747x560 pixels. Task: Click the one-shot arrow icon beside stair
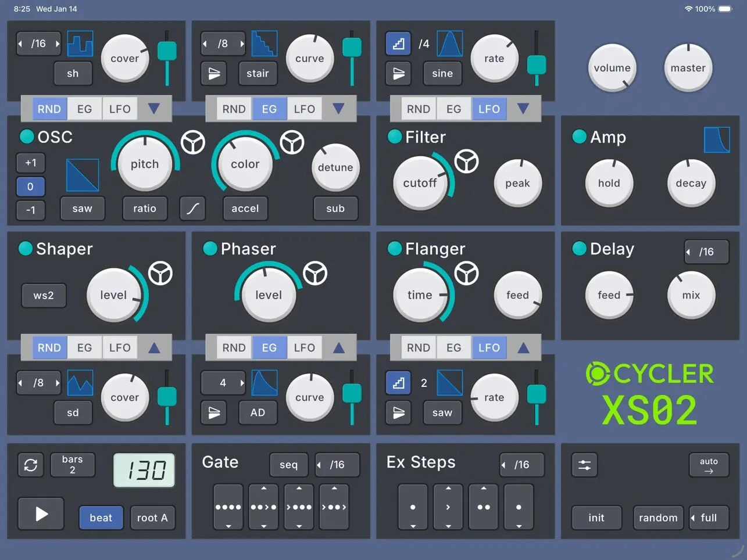pyautogui.click(x=214, y=74)
